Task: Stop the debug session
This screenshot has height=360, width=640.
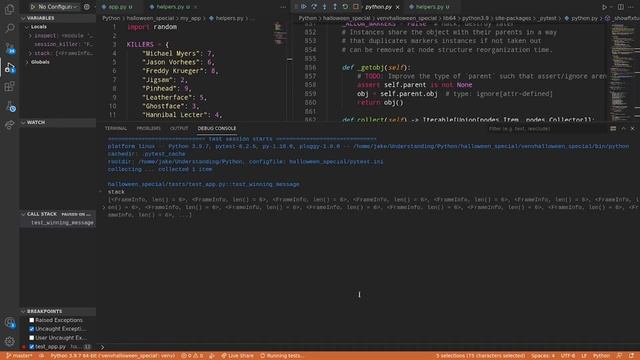Action: (356, 7)
